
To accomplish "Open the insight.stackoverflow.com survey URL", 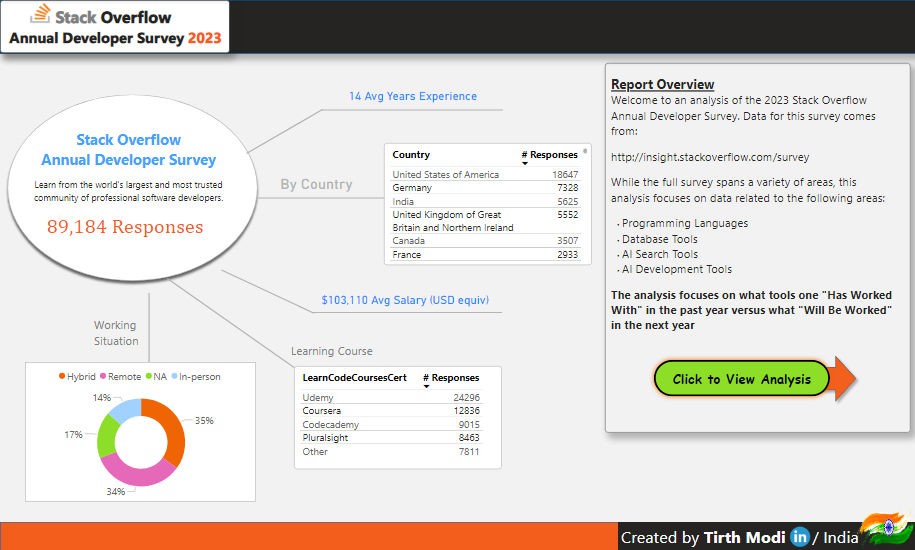I will pyautogui.click(x=710, y=157).
